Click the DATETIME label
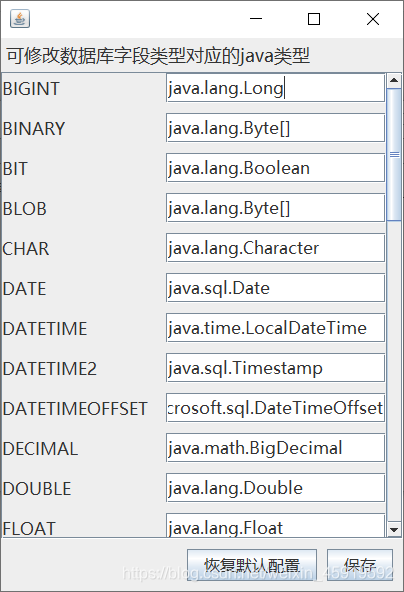Image resolution: width=404 pixels, height=592 pixels. [x=45, y=329]
